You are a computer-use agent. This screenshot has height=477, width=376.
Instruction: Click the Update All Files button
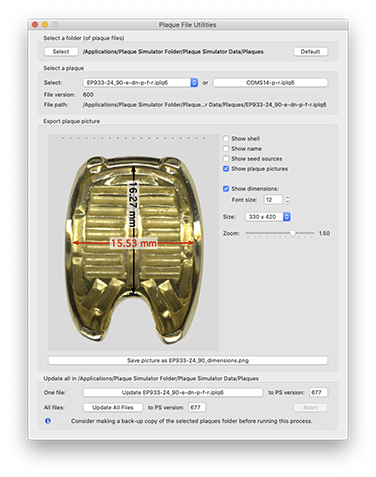click(113, 407)
